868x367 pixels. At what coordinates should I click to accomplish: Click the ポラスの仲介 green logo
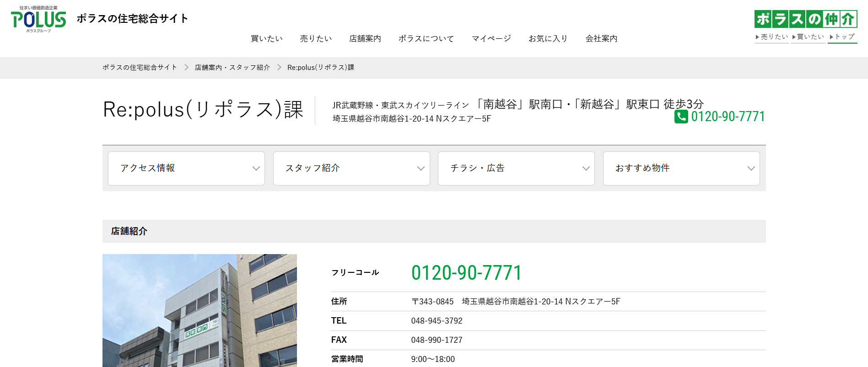click(806, 19)
